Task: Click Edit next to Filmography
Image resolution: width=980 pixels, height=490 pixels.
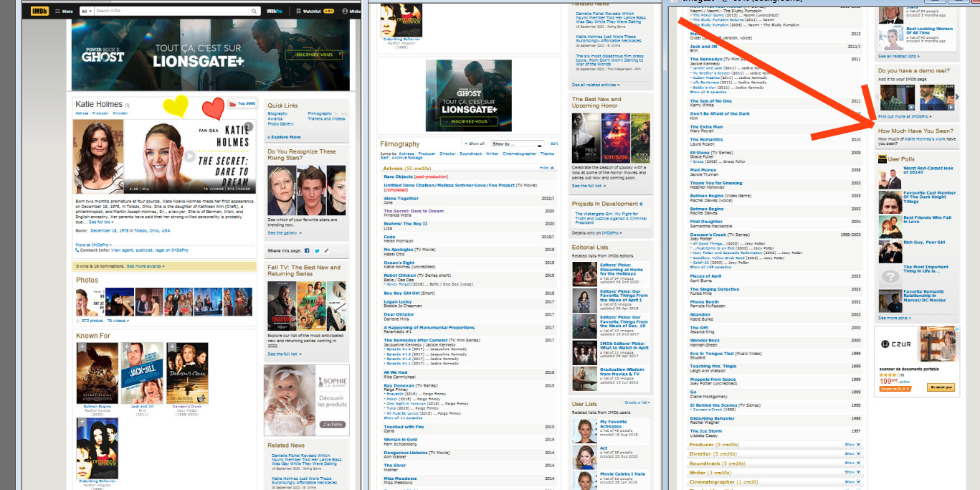Action: tap(554, 143)
